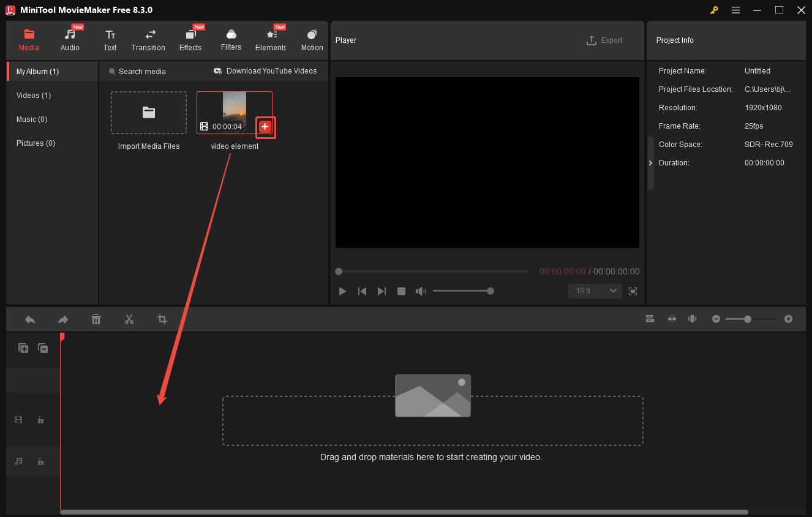812x517 pixels.
Task: Click the upgrade key icon
Action: pos(714,10)
